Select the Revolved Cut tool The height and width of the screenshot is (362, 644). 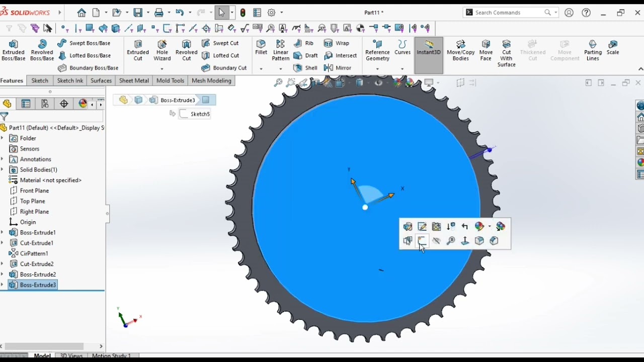tap(186, 50)
